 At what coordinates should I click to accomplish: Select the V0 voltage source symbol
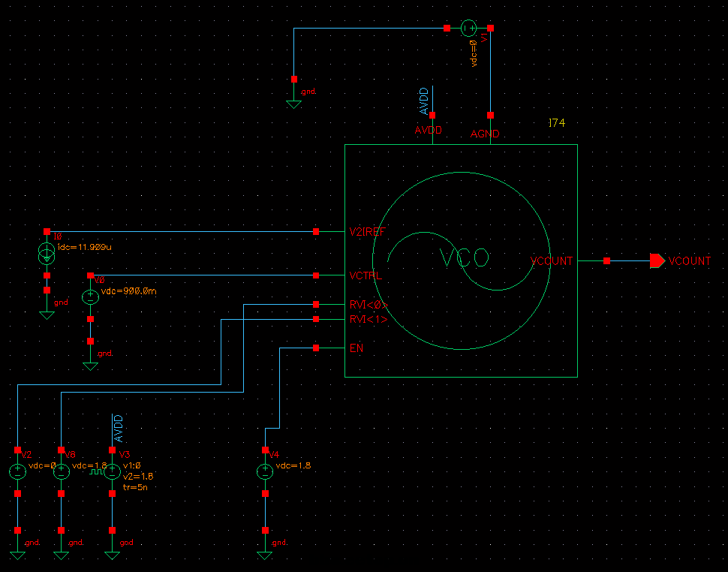pos(90,297)
